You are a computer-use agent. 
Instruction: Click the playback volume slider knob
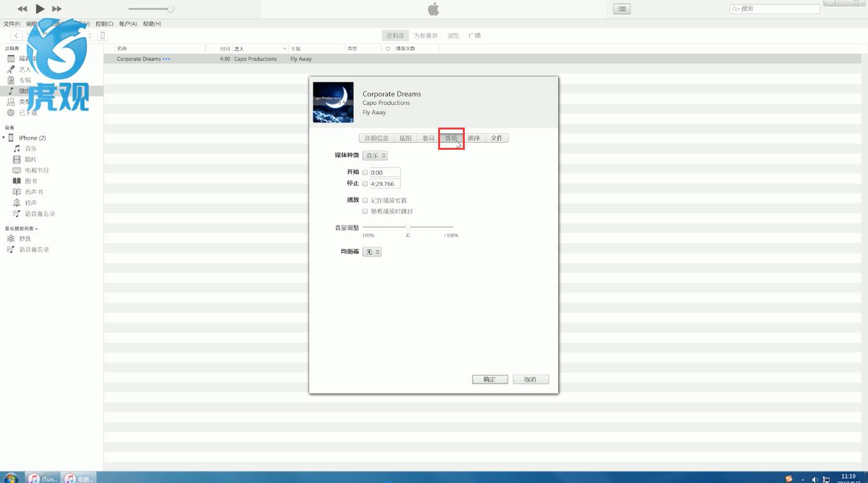(171, 9)
